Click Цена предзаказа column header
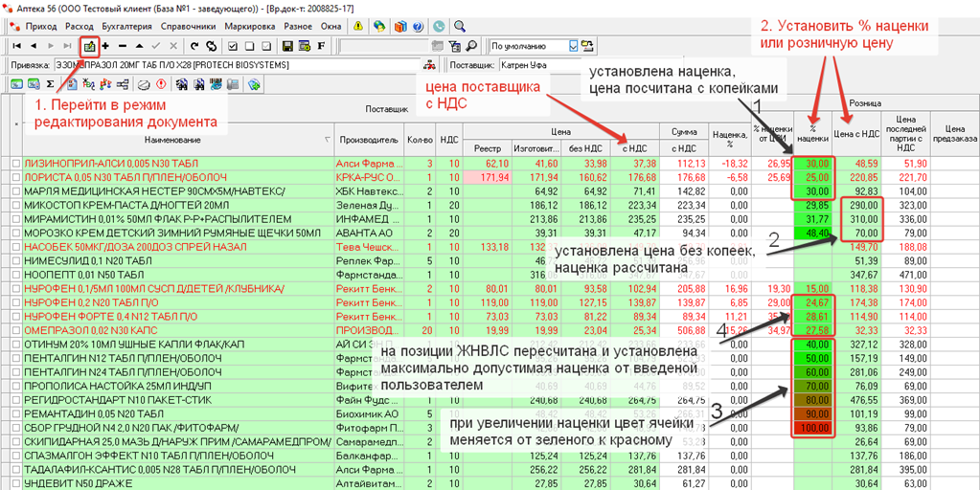 [954, 133]
